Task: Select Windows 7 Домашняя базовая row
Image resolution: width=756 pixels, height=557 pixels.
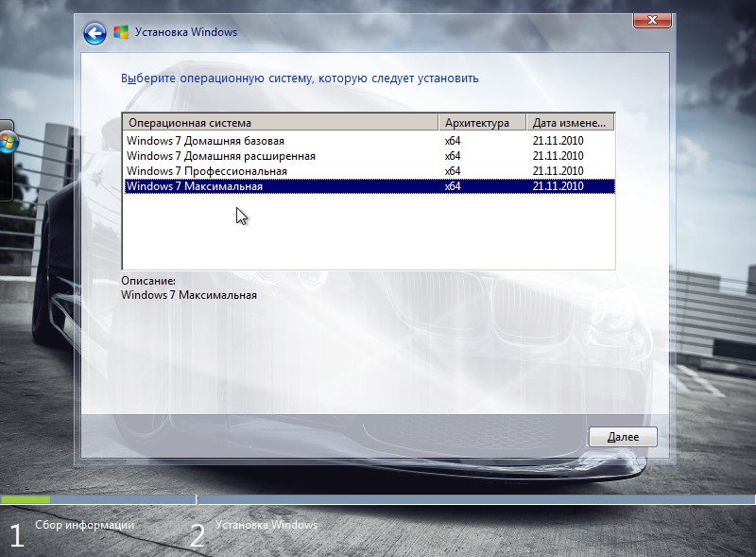Action: [x=369, y=141]
